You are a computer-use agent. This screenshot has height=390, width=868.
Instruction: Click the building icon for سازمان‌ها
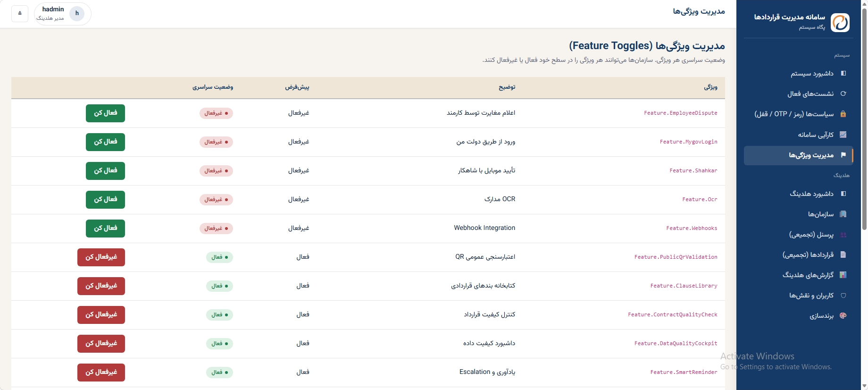pyautogui.click(x=843, y=214)
